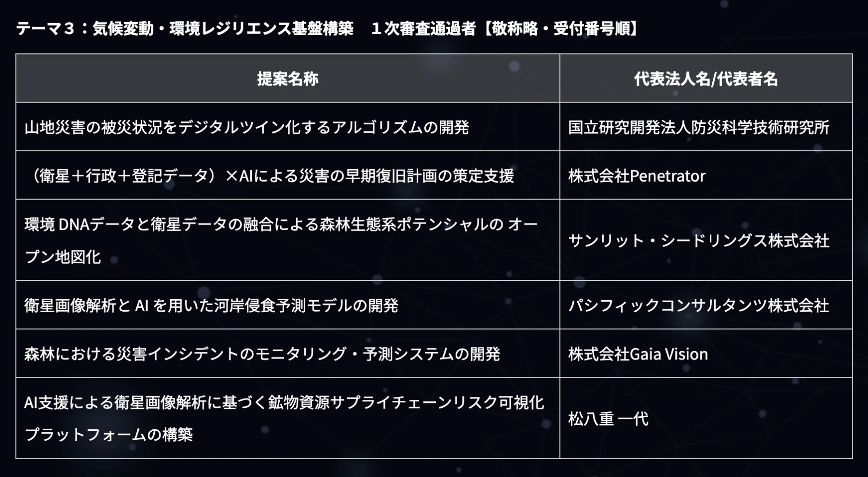Click the パシフィックコンサルタンツ株式会社 cell
Image resolution: width=868 pixels, height=477 pixels.
click(x=698, y=305)
